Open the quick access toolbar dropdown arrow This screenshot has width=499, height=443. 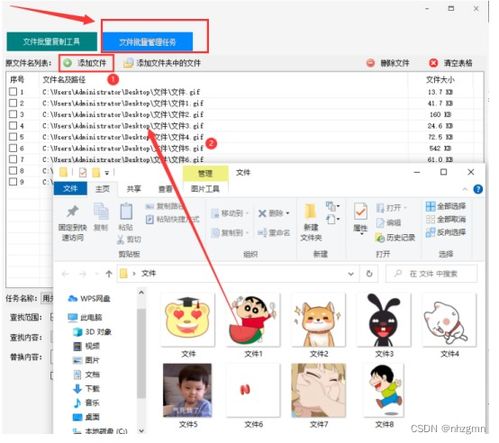(x=107, y=173)
